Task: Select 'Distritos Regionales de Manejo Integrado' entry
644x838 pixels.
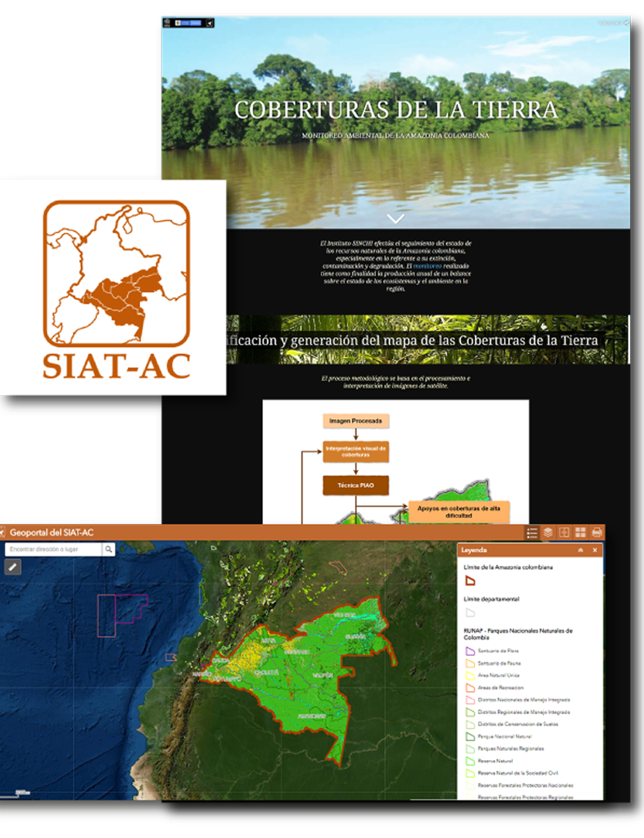Action: coord(518,712)
